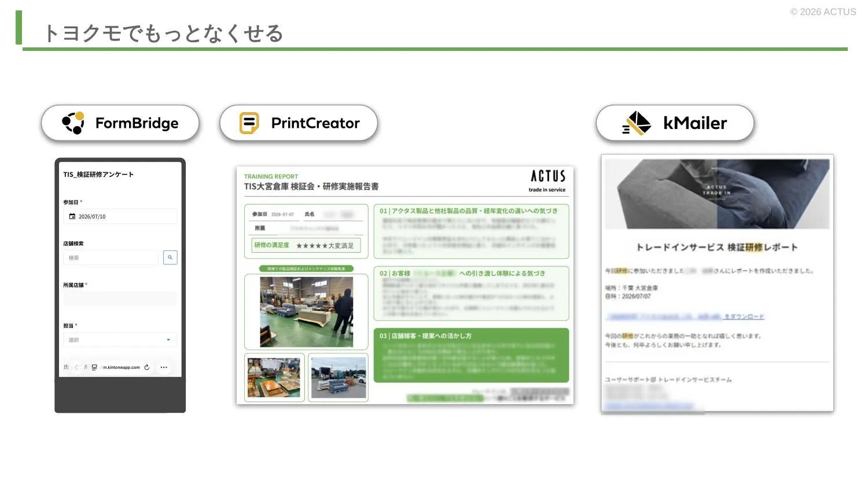Click the ACTUS trade in service logo on the report
The image size is (868, 488).
click(x=547, y=180)
